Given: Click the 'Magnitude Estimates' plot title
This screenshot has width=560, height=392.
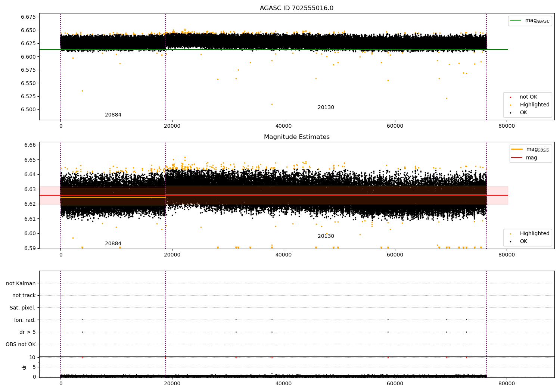Looking at the screenshot, I should click(x=296, y=137).
